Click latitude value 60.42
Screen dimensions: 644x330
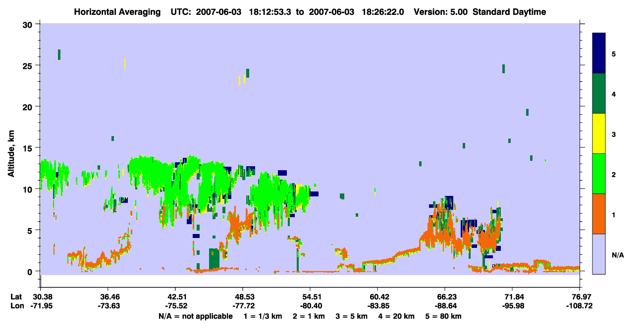[377, 297]
